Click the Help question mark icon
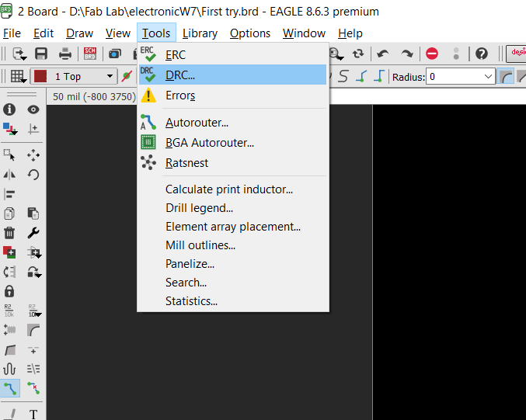526x420 pixels. pyautogui.click(x=482, y=54)
